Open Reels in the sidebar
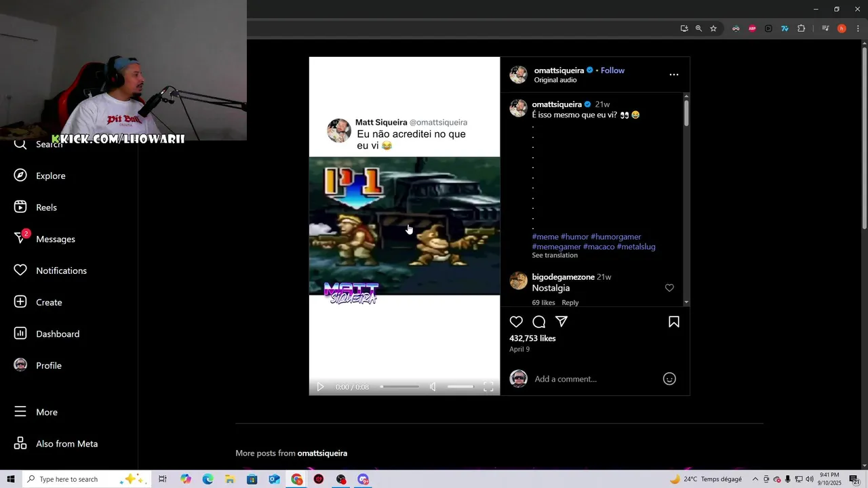The width and height of the screenshot is (868, 488). coord(35,207)
